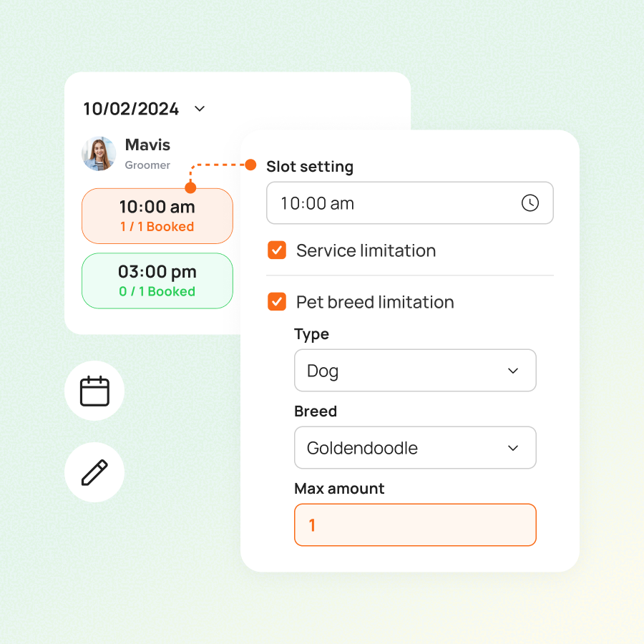Click Mavis's profile avatar photo

tap(99, 154)
